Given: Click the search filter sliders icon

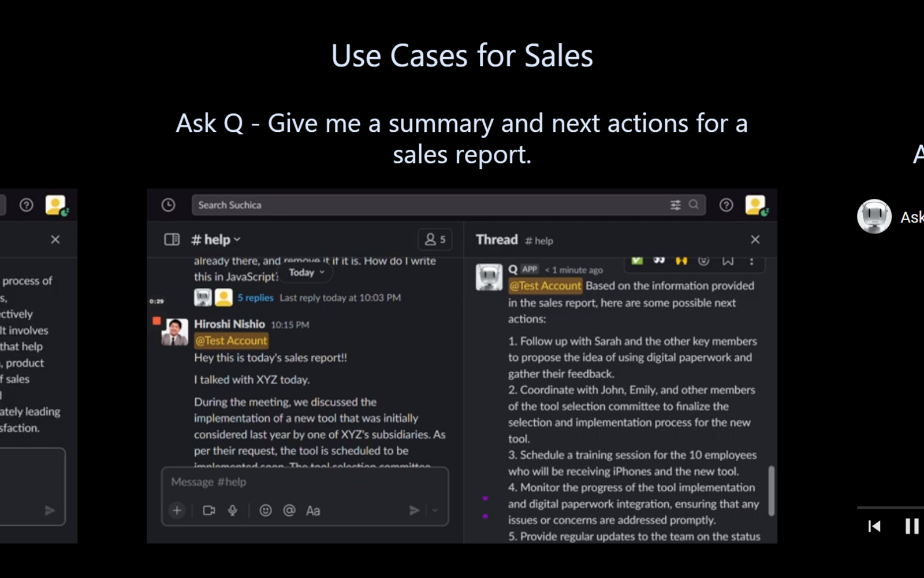Looking at the screenshot, I should (x=675, y=205).
